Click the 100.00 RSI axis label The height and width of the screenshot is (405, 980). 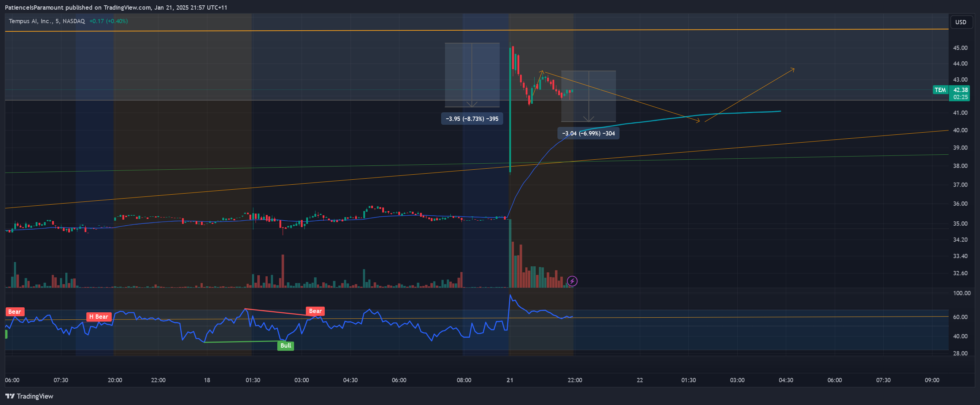tap(961, 293)
